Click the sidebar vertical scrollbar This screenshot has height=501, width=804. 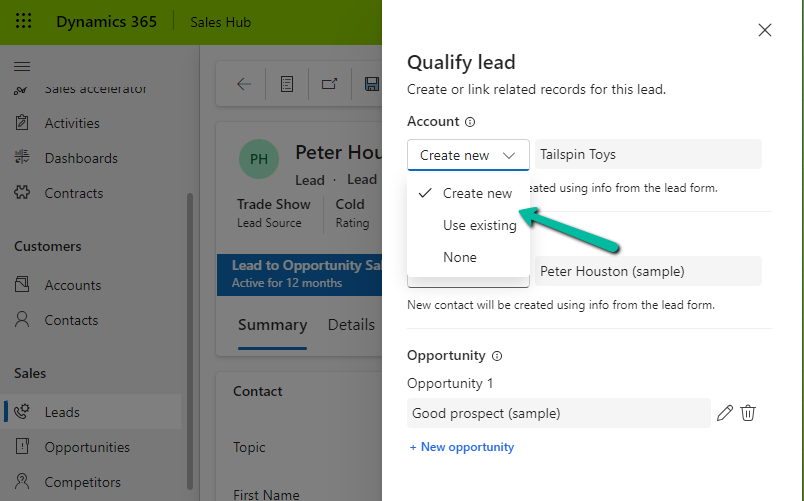tap(190, 341)
